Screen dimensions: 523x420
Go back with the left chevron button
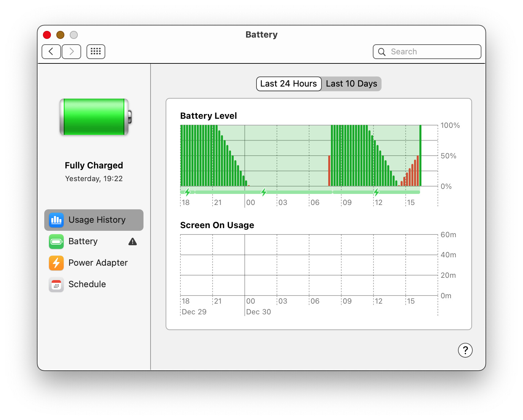[x=51, y=52]
